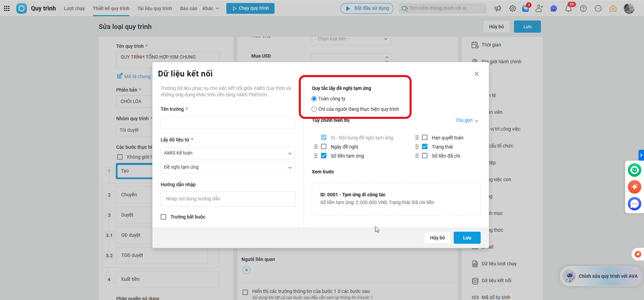This screenshot has height=300, width=644.
Task: Expand the blue side panel arrow
Action: 641,155
